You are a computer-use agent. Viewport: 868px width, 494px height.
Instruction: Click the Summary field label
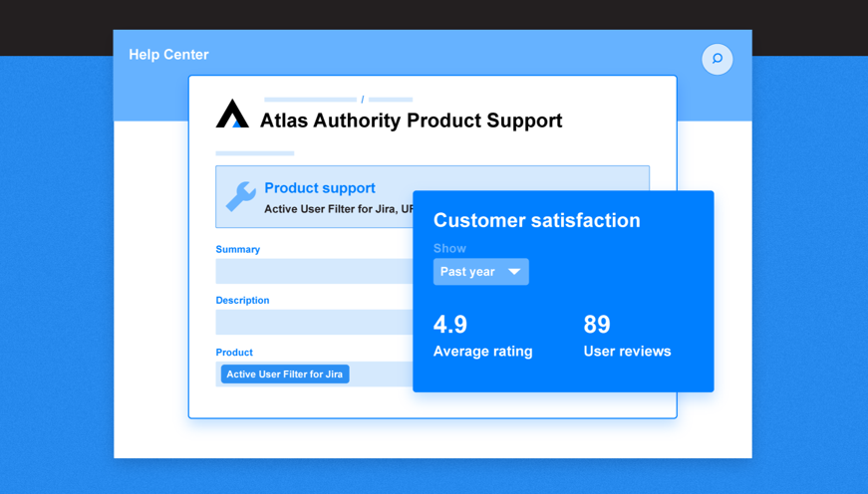237,249
